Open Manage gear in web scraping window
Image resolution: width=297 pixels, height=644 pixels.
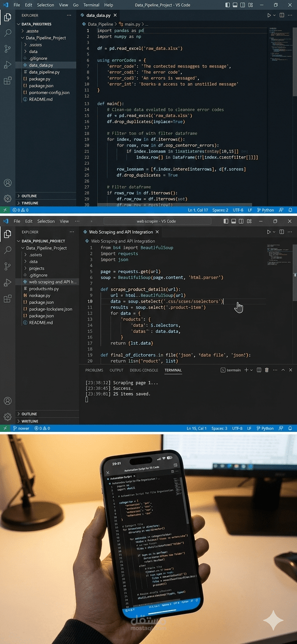(8, 417)
